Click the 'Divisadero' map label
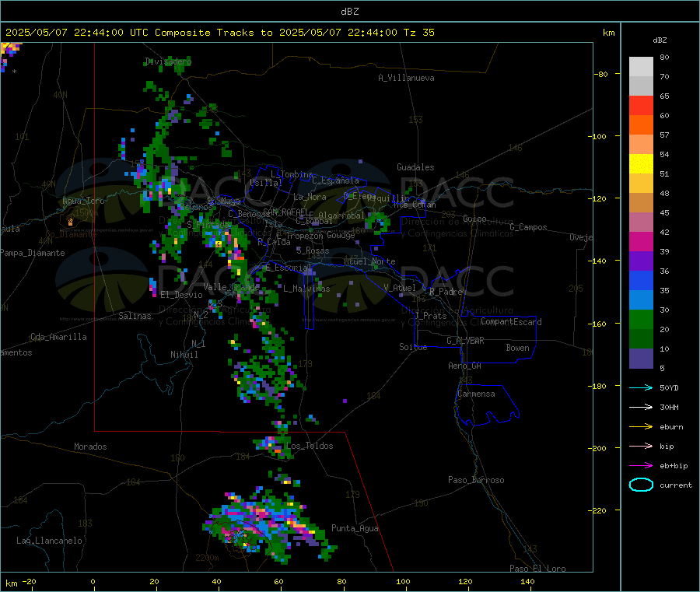 coord(168,61)
